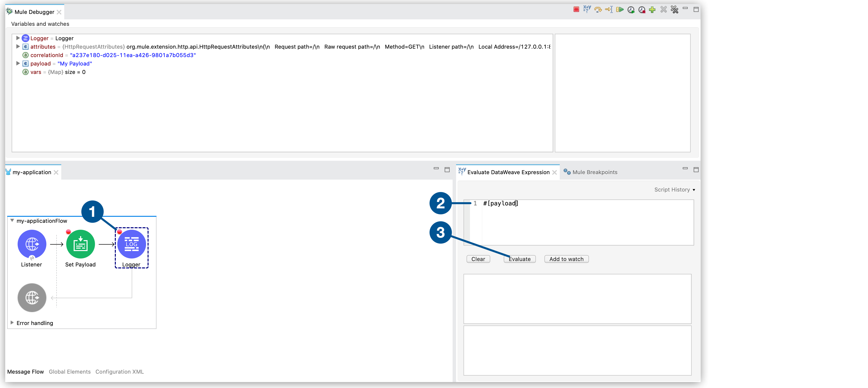868x388 pixels.
Task: Click the Resume execution icon
Action: (620, 9)
